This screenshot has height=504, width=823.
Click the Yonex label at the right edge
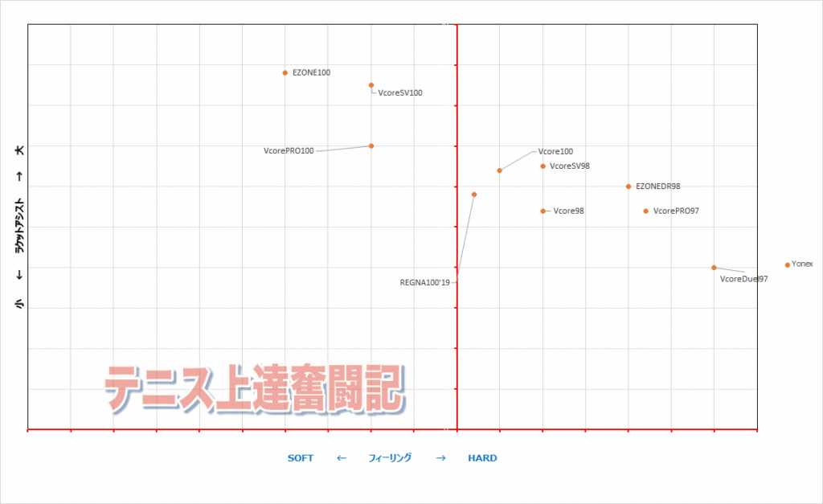(802, 264)
